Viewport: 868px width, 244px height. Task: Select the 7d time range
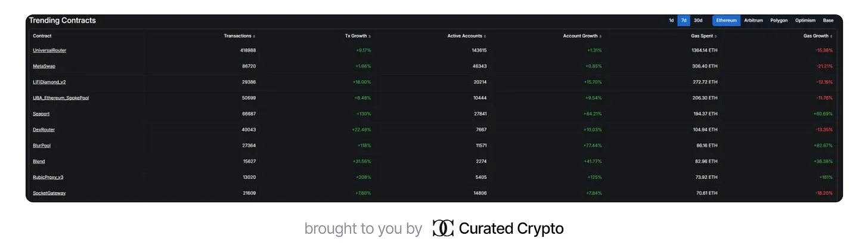point(684,20)
